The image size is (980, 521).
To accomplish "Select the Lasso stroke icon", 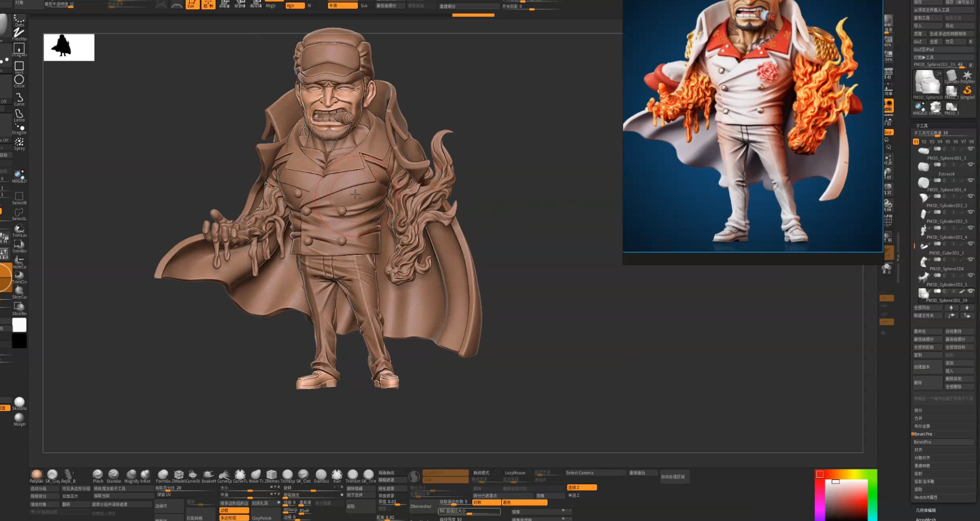I will pyautogui.click(x=19, y=115).
